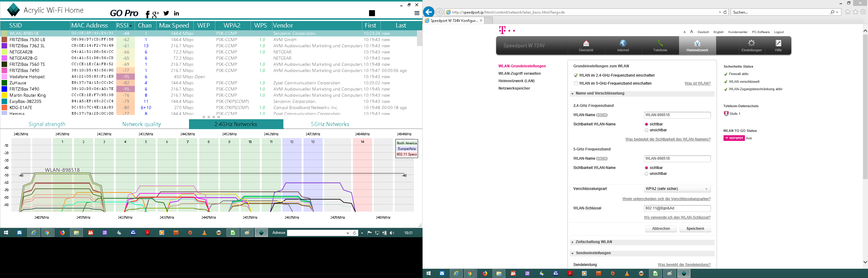Click Logout link on Speedport page
This screenshot has width=868, height=278.
point(779,32)
